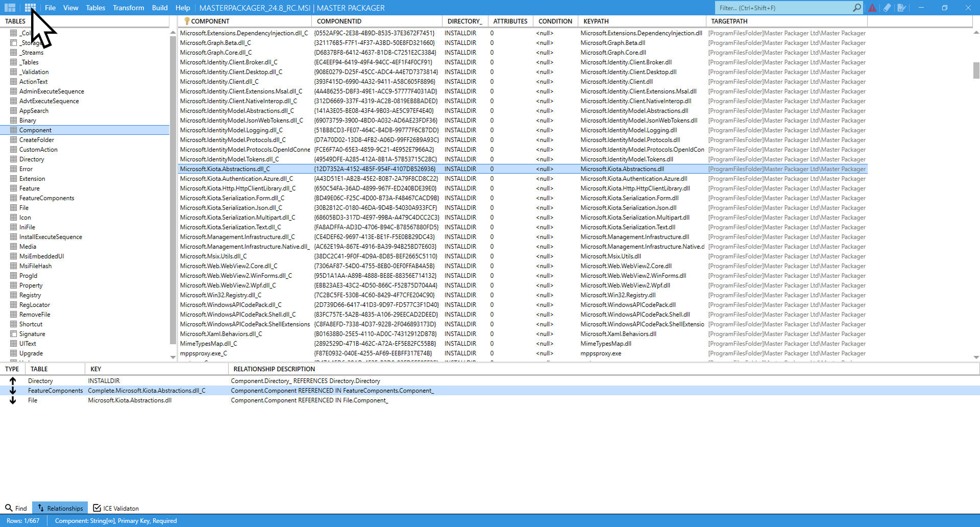Image resolution: width=980 pixels, height=527 pixels.
Task: Click the table icon beside Upgrade
Action: [x=14, y=353]
